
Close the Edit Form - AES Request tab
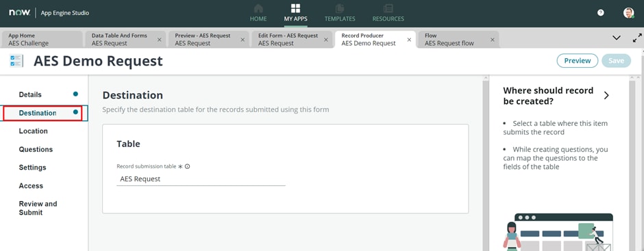coord(325,40)
